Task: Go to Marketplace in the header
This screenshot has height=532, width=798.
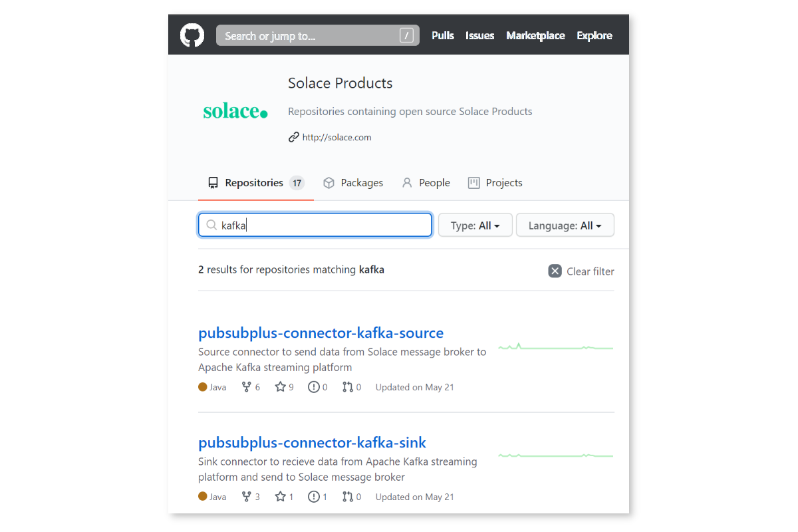Action: 535,35
